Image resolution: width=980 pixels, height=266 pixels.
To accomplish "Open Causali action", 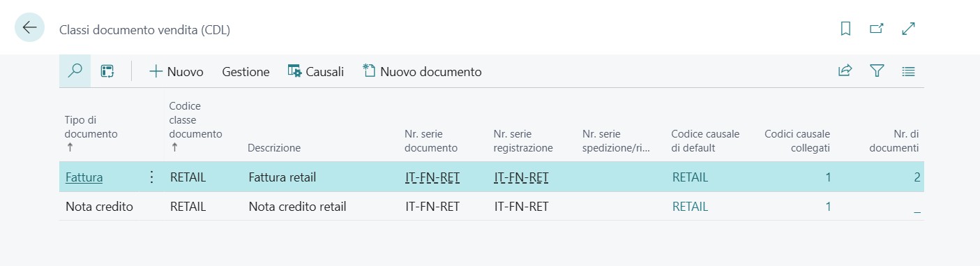I will [x=316, y=71].
